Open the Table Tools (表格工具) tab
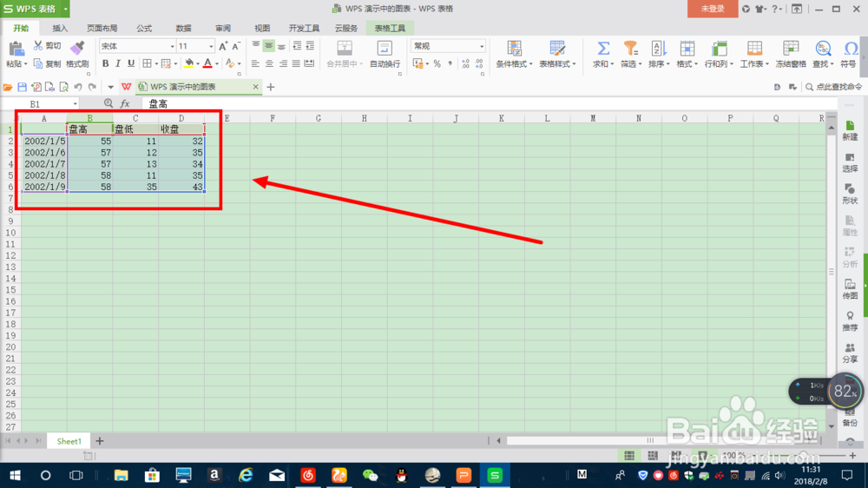Screen dimensions: 868x488 point(390,29)
